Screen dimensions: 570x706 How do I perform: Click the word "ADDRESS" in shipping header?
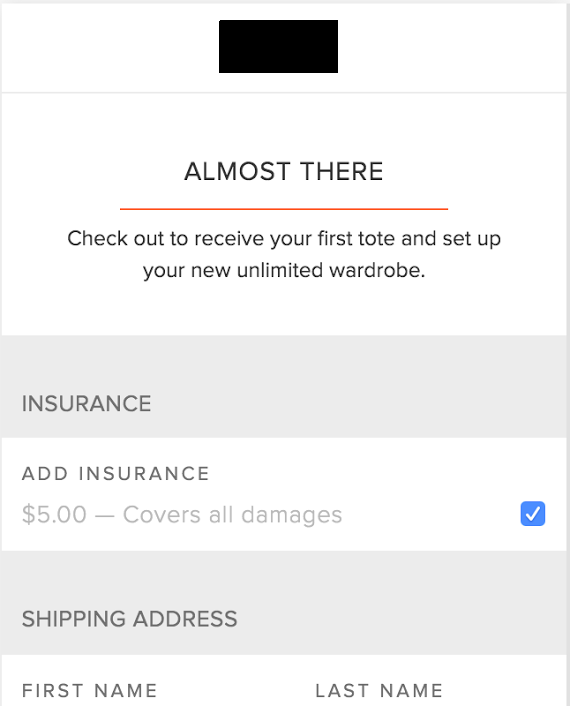[x=185, y=619]
